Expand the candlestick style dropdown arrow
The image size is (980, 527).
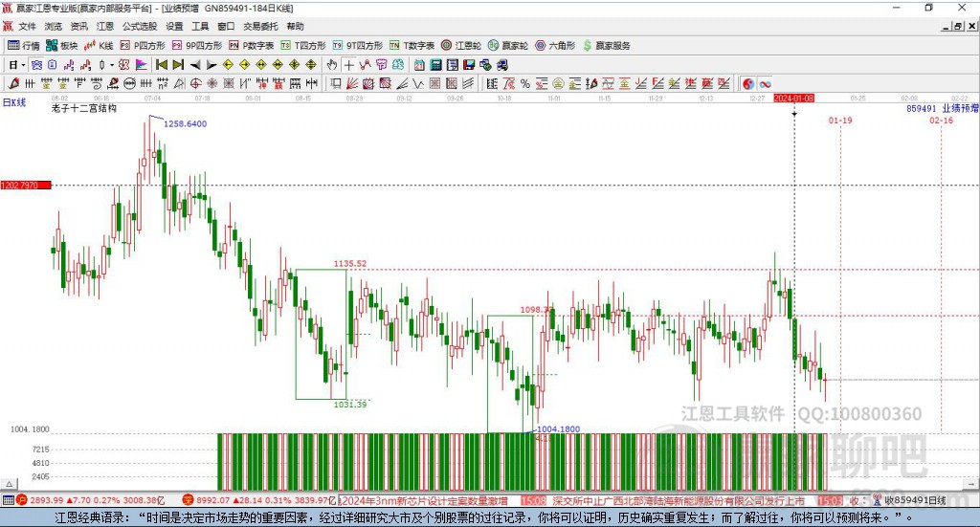pyautogui.click(x=112, y=65)
